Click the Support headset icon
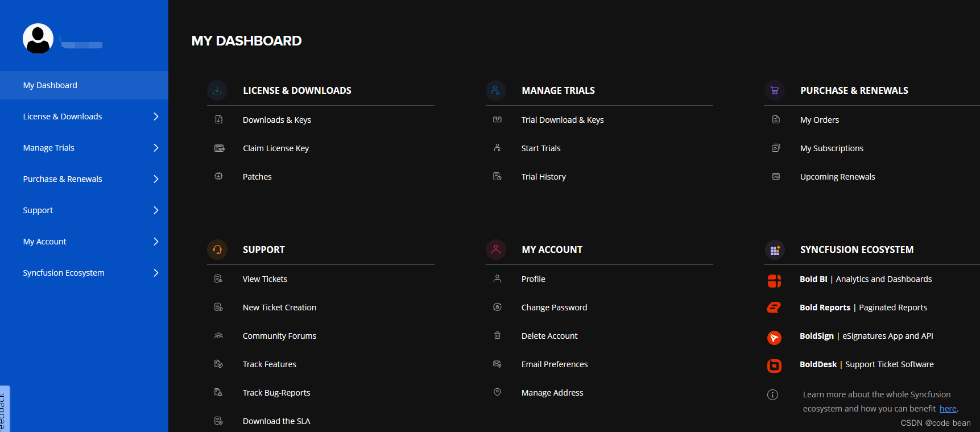This screenshot has width=980, height=432. point(217,250)
